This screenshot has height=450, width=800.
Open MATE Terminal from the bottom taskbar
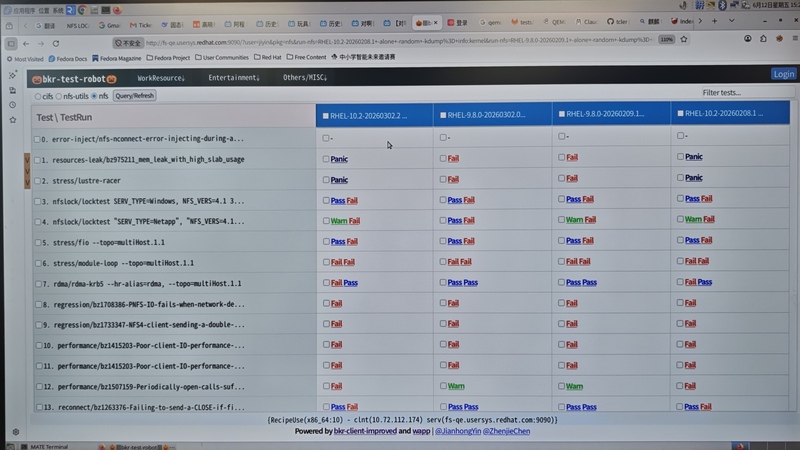point(44,446)
